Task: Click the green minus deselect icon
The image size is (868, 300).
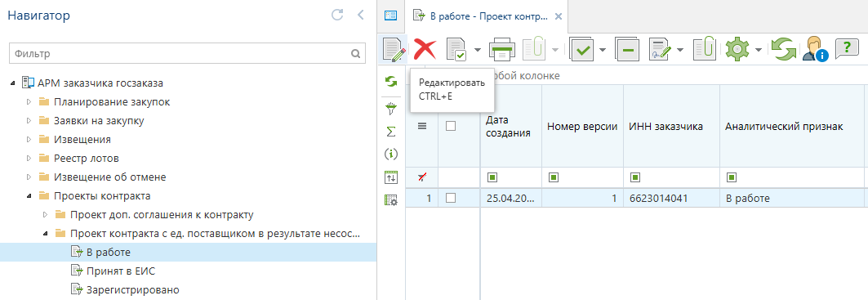Action: [628, 50]
